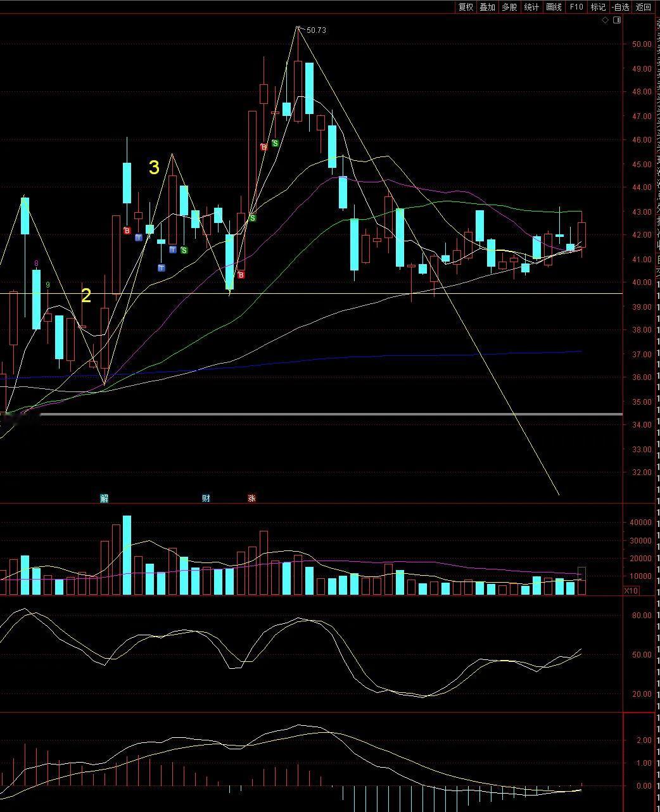
Task: Click the purple 8 count label above the candle
Action: tap(37, 263)
